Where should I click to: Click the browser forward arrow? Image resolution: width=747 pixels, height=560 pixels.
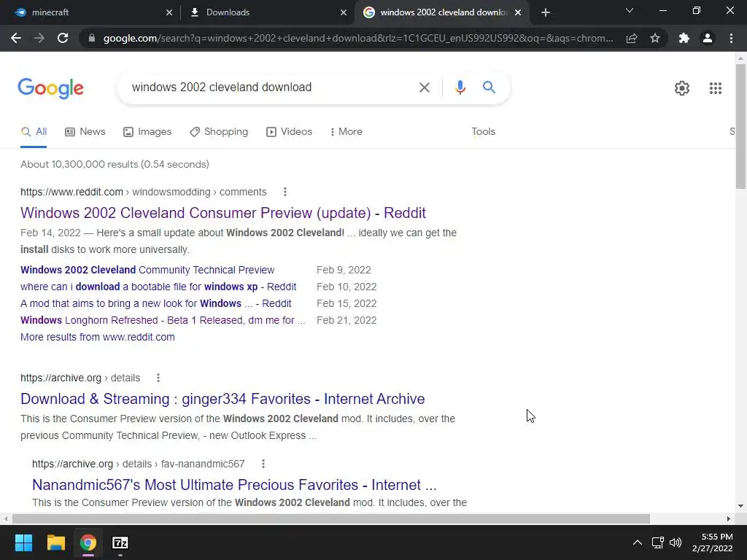[x=39, y=38]
